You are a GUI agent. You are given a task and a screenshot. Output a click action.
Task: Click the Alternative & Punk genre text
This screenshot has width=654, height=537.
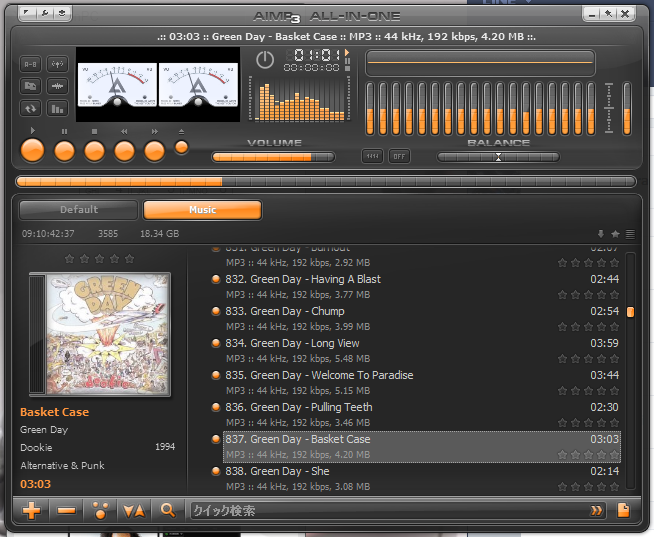coord(62,466)
